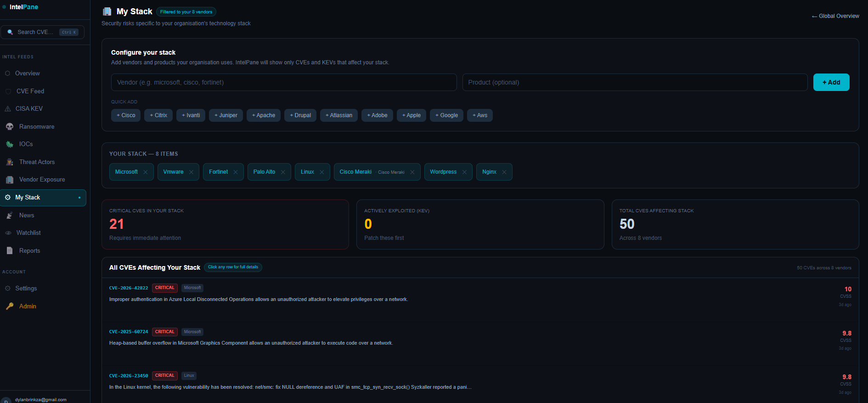Viewport: 868px width, 403px height.
Task: Remove Palo Alto from your stack
Action: point(283,172)
